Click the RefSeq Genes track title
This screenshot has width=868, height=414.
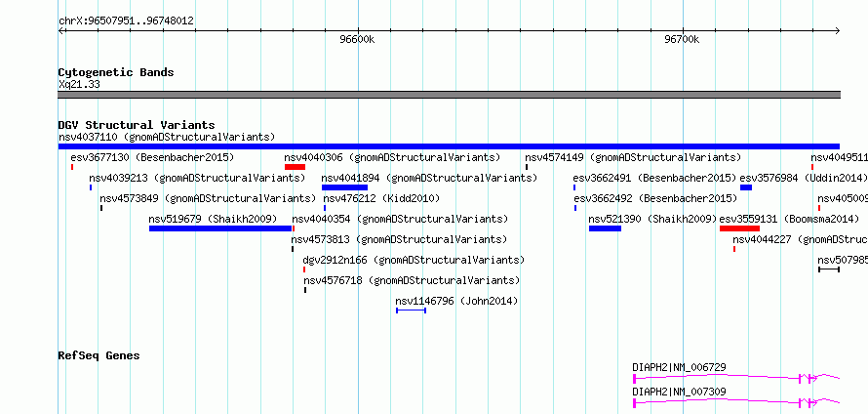coord(99,355)
